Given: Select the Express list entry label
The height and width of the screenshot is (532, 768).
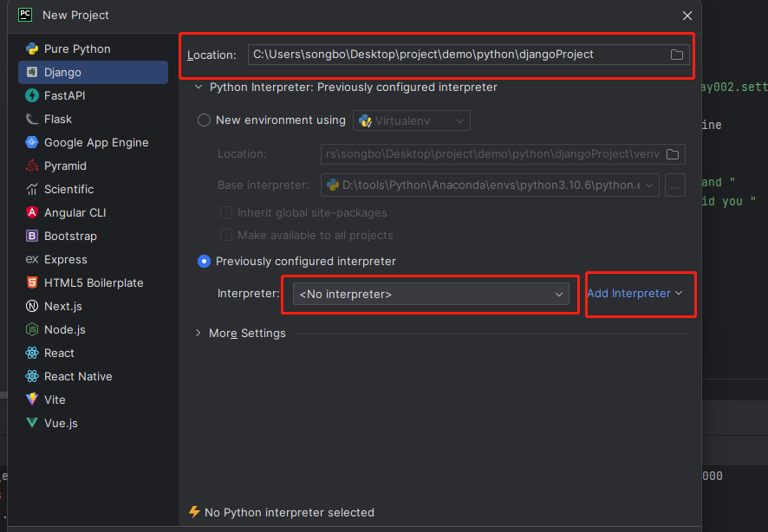Looking at the screenshot, I should point(66,259).
